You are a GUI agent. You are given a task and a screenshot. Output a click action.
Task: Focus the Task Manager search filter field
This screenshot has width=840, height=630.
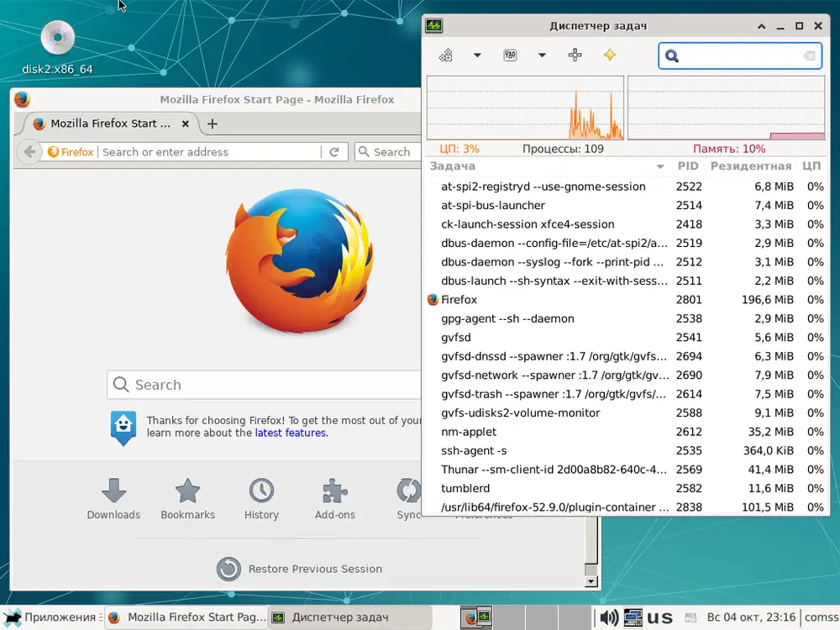pos(740,55)
